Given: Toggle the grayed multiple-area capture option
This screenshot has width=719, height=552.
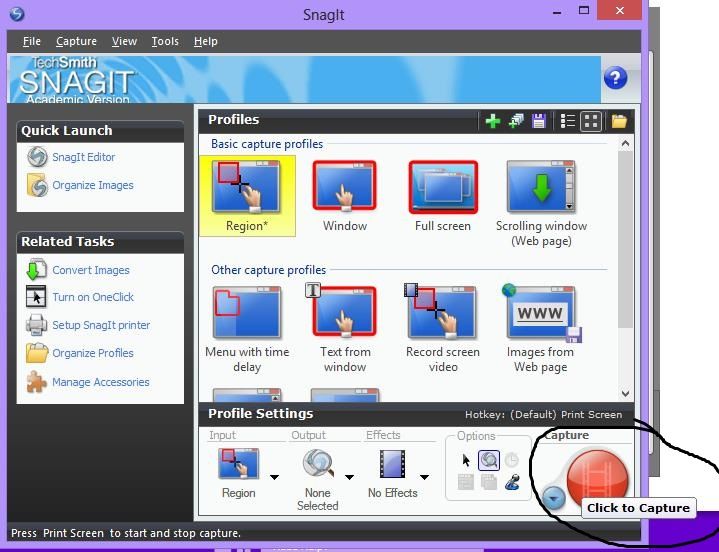Looking at the screenshot, I should 489,482.
